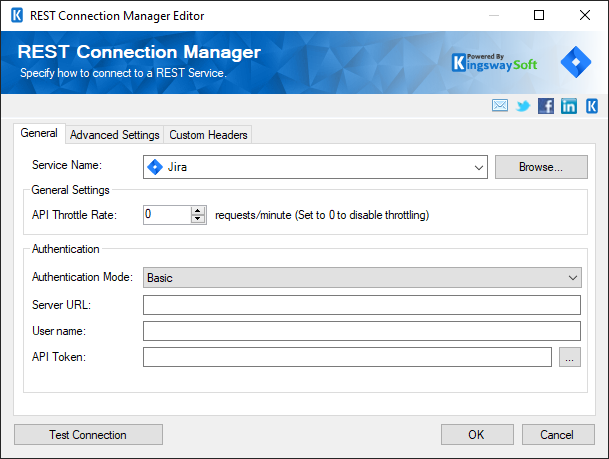Screen dimensions: 609x459
Task: Decrease API Throttle Rate with down arrow
Action: 198,219
